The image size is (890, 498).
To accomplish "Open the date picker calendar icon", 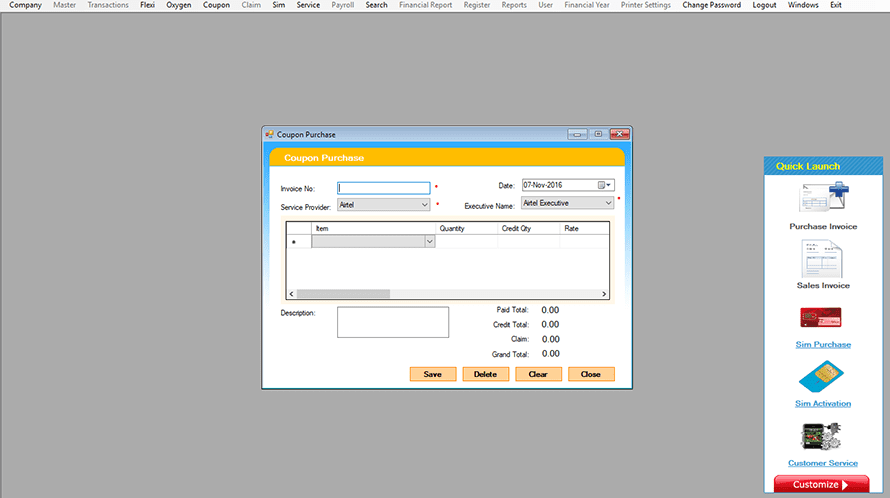I will coord(602,185).
